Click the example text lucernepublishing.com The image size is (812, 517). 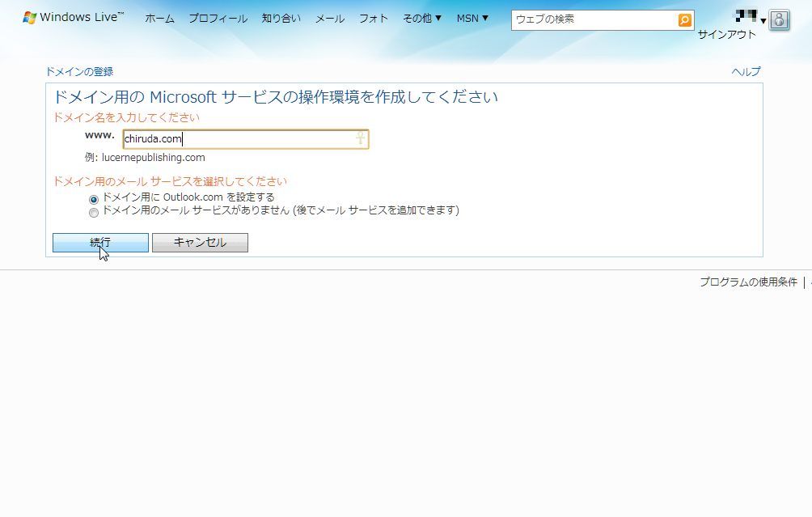[154, 158]
